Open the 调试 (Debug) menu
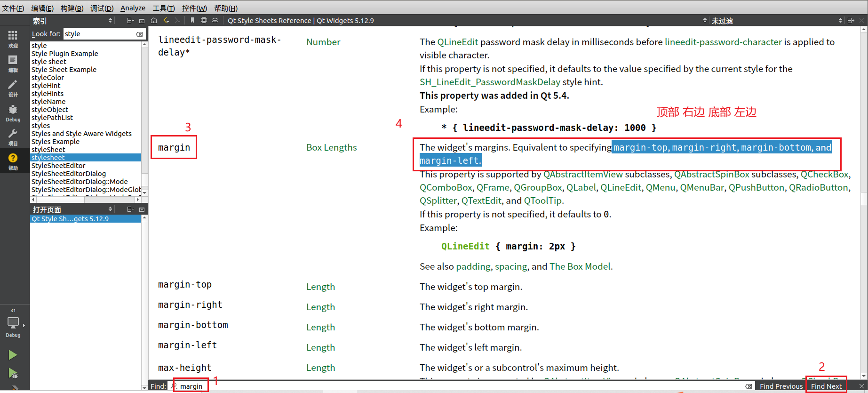 click(102, 8)
